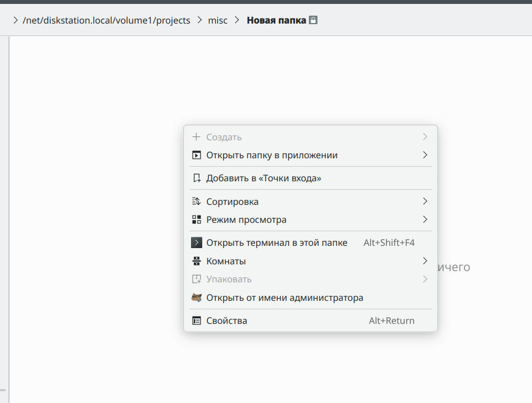
Task: Click the Открыть папку в приложении icon
Action: click(x=197, y=155)
